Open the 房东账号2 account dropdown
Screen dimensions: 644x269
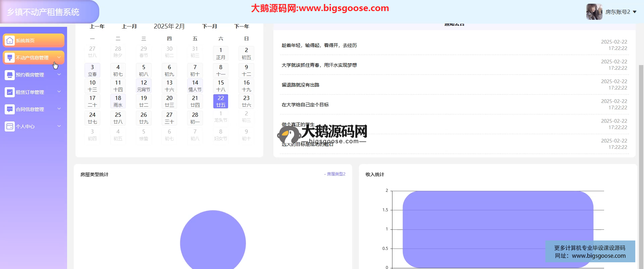pyautogui.click(x=621, y=12)
